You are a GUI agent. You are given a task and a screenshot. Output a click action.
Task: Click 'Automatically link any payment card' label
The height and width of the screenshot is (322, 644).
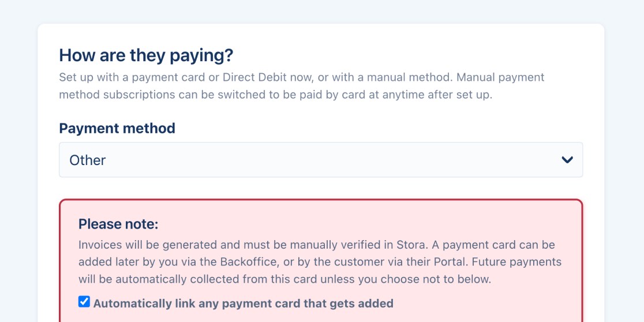[x=243, y=303]
